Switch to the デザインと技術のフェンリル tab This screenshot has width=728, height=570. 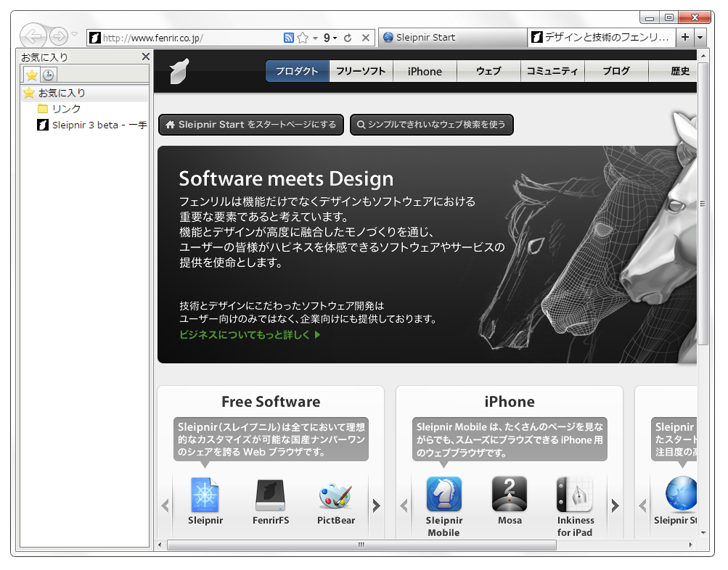point(602,37)
